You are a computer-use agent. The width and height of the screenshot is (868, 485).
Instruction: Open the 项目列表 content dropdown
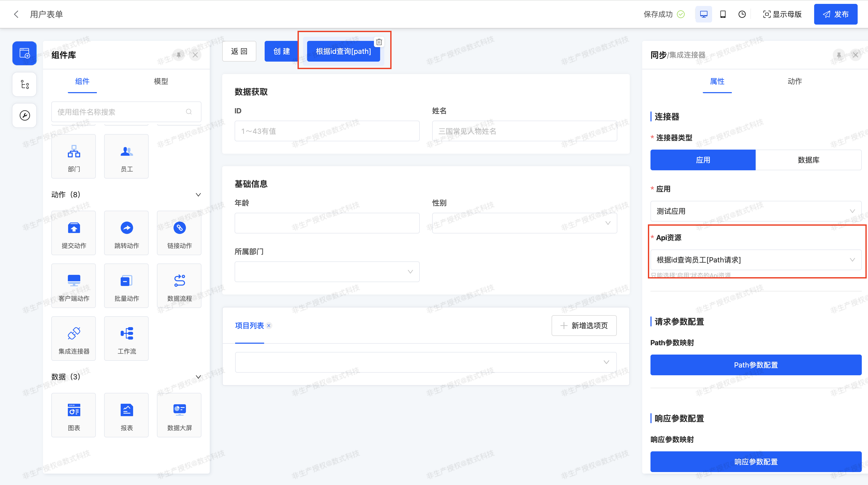426,362
